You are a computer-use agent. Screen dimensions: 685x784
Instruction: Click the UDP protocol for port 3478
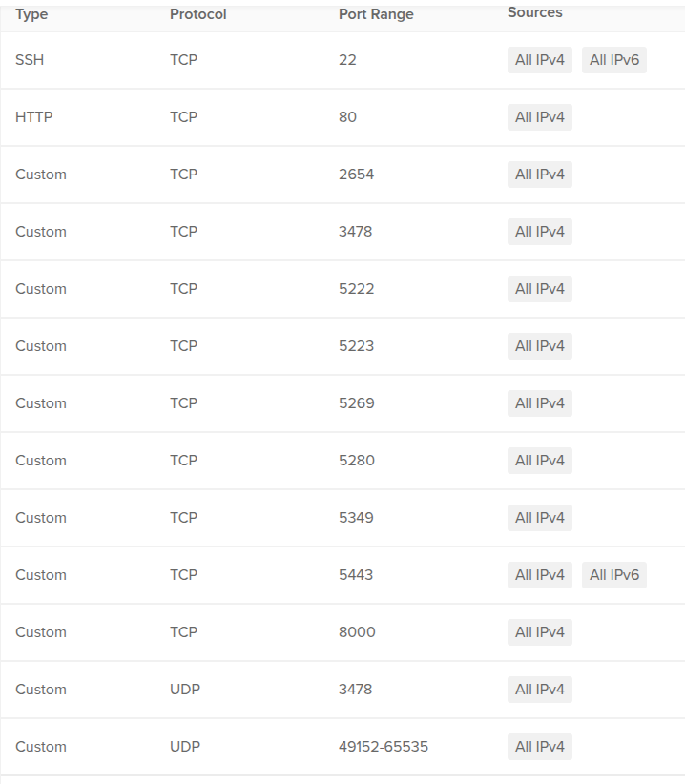[x=185, y=690]
